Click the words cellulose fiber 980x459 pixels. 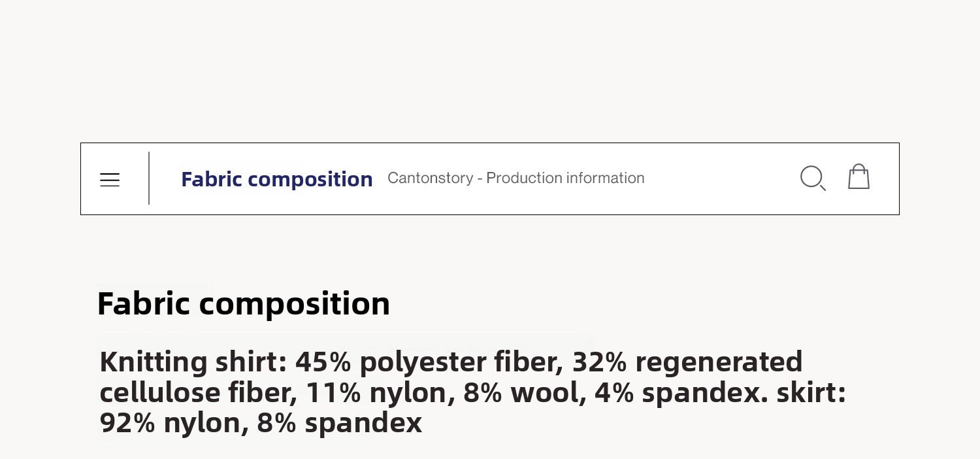click(x=195, y=392)
